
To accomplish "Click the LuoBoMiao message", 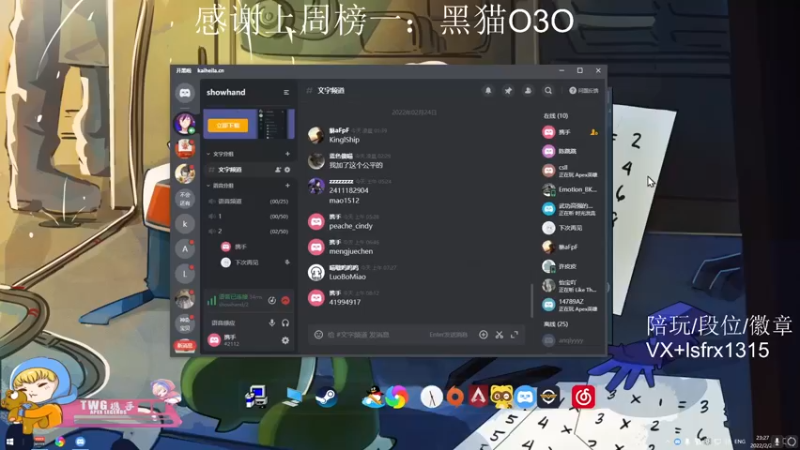I will click(x=347, y=277).
